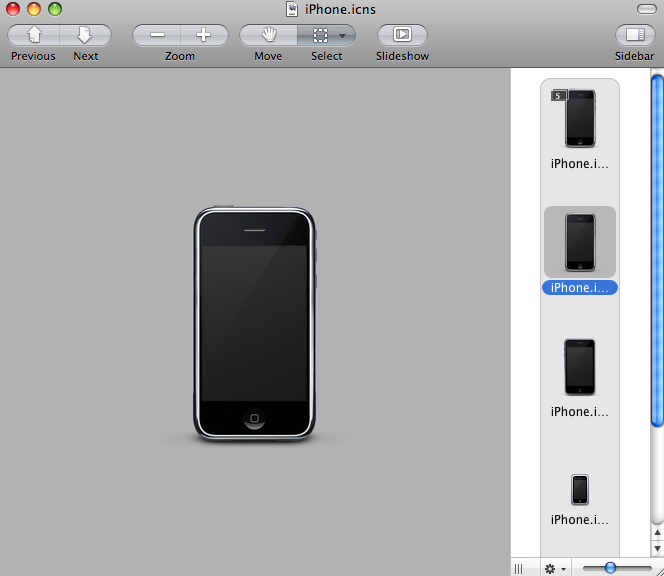Click the blue sidebar scrollbar thumb
This screenshot has height=576, width=664.
(657, 250)
